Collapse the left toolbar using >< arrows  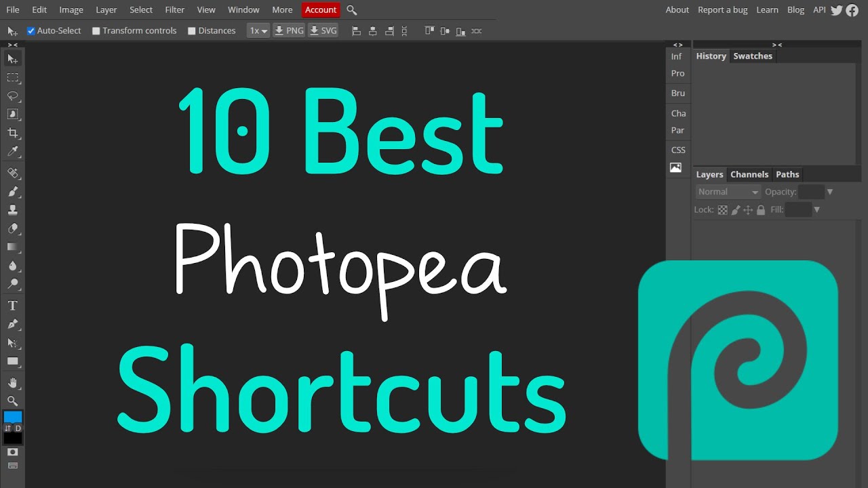click(x=12, y=45)
